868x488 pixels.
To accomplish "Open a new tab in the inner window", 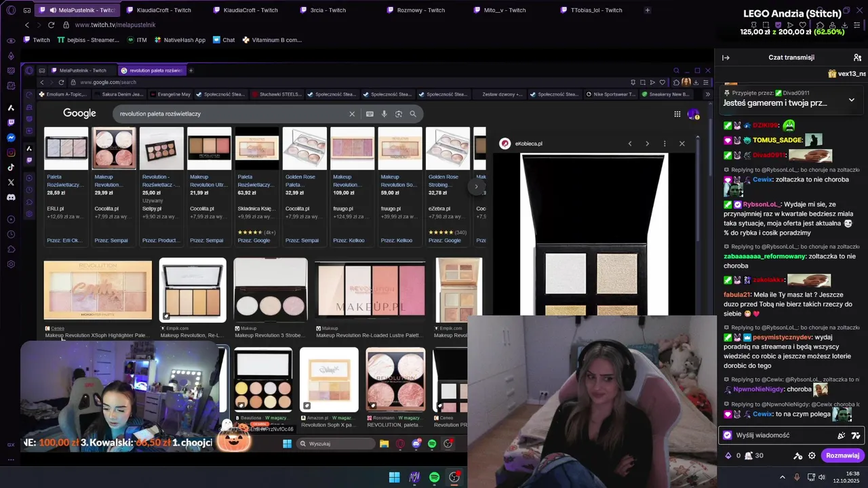I will tap(191, 70).
